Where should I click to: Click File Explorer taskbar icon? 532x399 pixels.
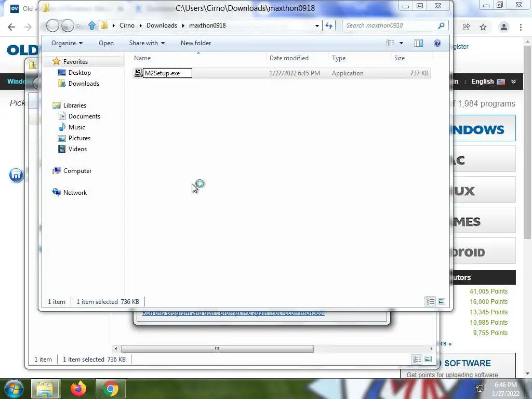tap(45, 389)
